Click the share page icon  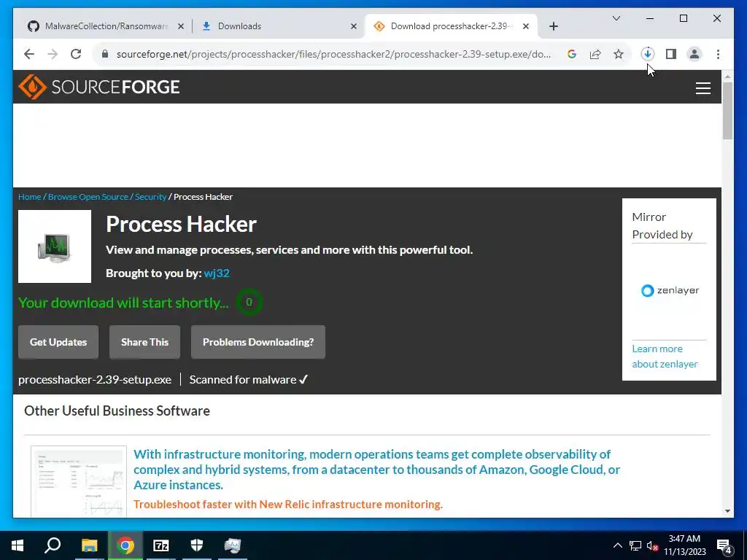pos(595,54)
